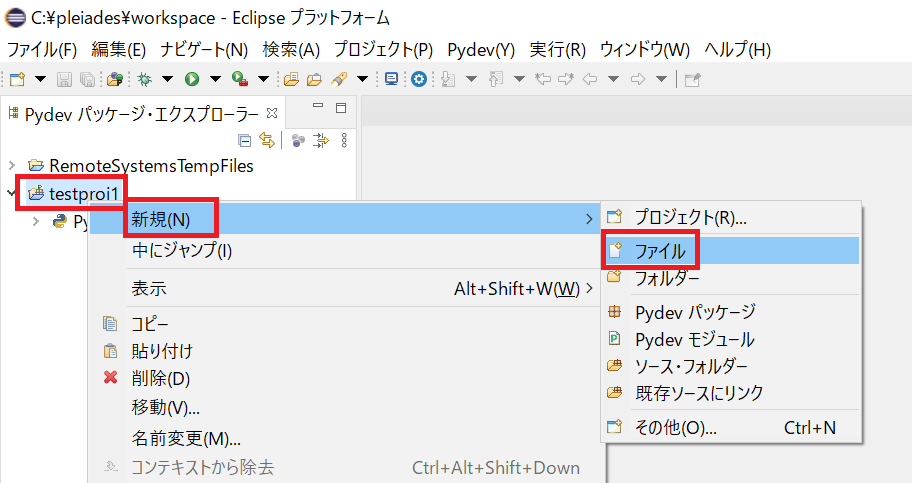Collapse the testproj1 tree node
This screenshot has height=483, width=912.
click(x=11, y=192)
